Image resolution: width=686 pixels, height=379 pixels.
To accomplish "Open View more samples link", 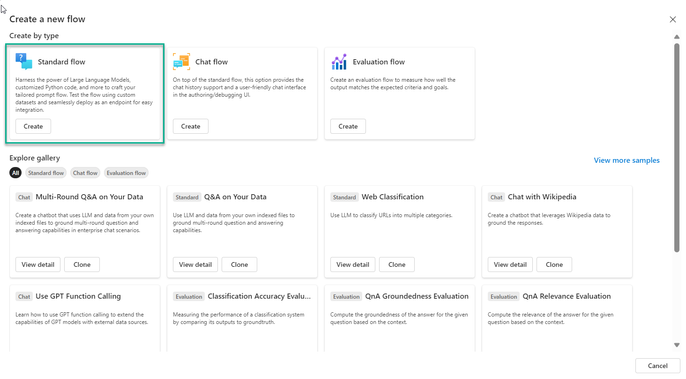I will tap(626, 160).
